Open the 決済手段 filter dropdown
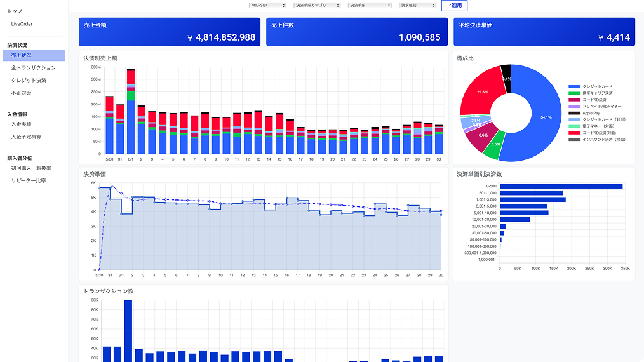Image resolution: width=644 pixels, height=362 pixels. (x=370, y=5)
